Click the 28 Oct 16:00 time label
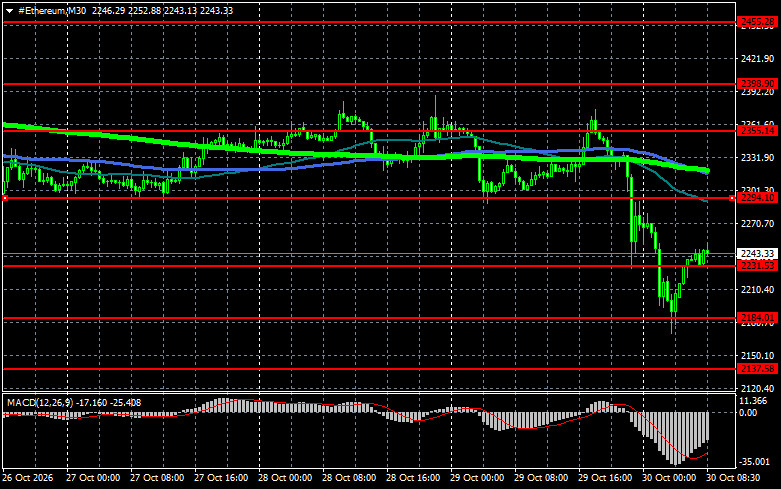This screenshot has height=489, width=781. (413, 478)
